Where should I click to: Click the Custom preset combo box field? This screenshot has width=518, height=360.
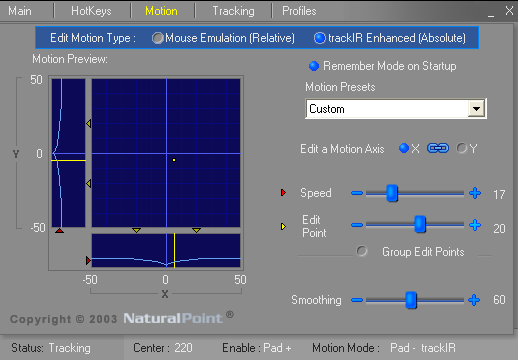coord(396,109)
